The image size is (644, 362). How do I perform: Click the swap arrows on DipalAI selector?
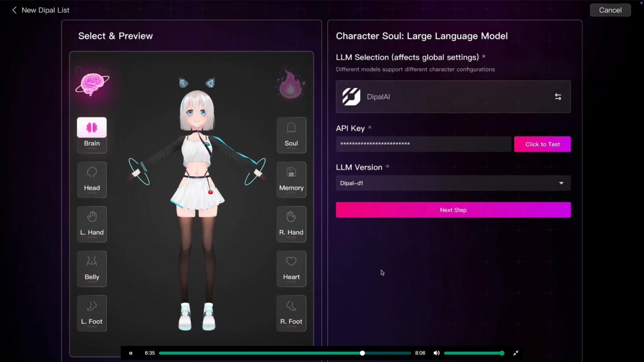558,97
